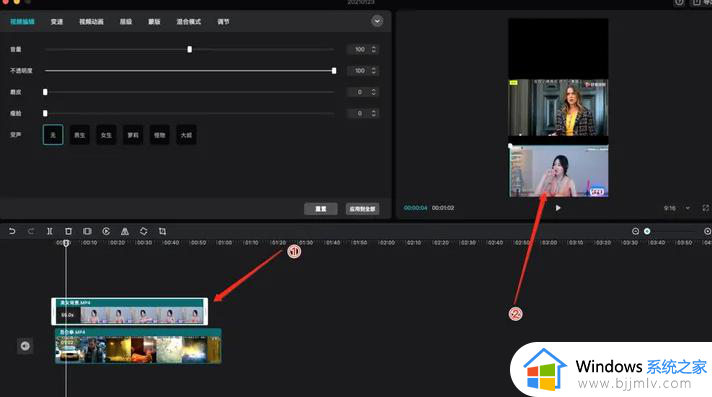Select the woman-in-pink video in preview
This screenshot has width=712, height=397.
click(559, 171)
